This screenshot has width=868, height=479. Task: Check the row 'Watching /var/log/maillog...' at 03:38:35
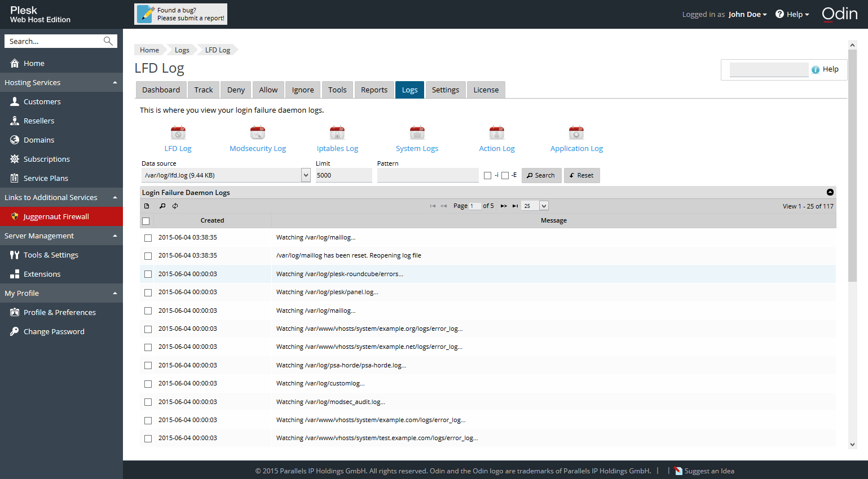148,238
